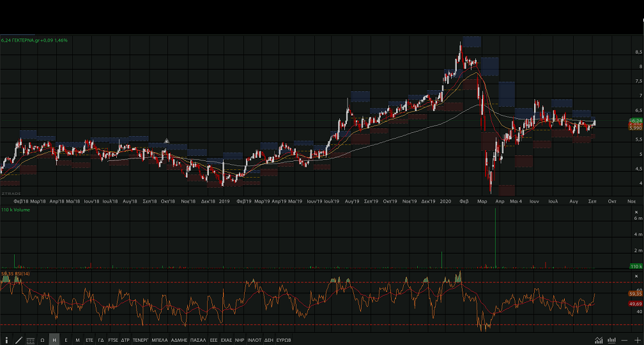
Task: Open the data table/list icon
Action: [x=30, y=340]
